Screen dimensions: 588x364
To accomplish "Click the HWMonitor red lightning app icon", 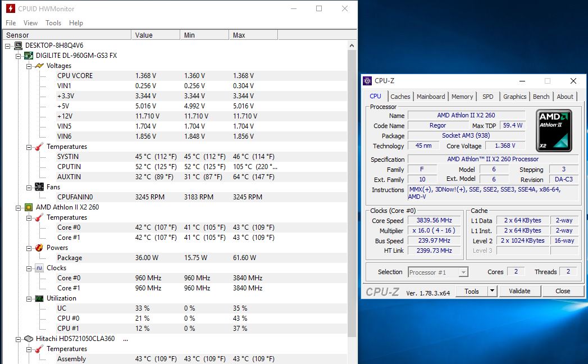I will coord(10,8).
